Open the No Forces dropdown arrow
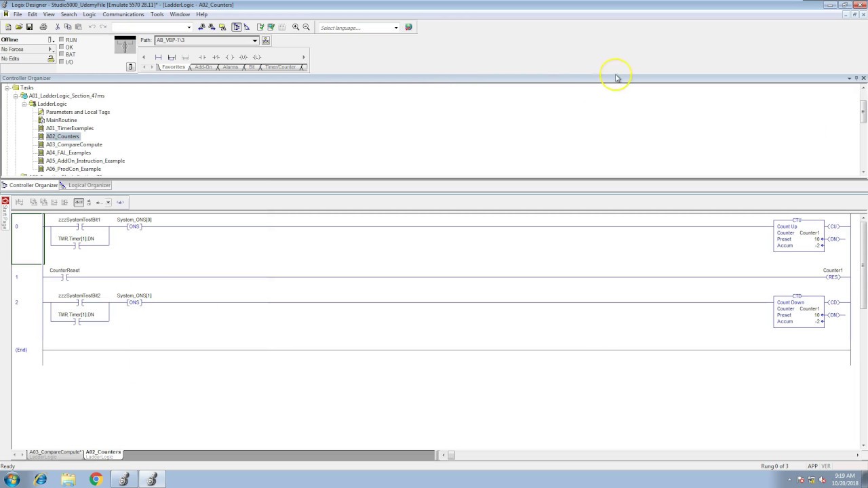 pyautogui.click(x=51, y=49)
